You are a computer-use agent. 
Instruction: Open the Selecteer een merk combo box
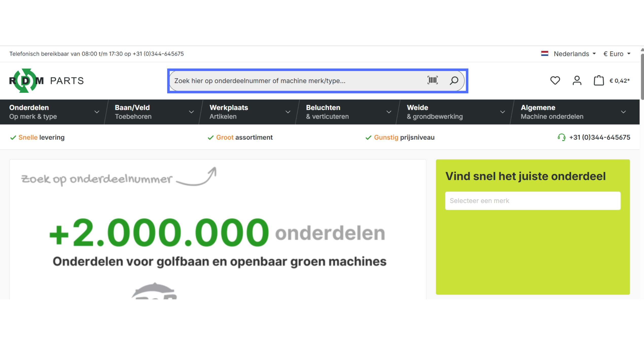coord(533,201)
